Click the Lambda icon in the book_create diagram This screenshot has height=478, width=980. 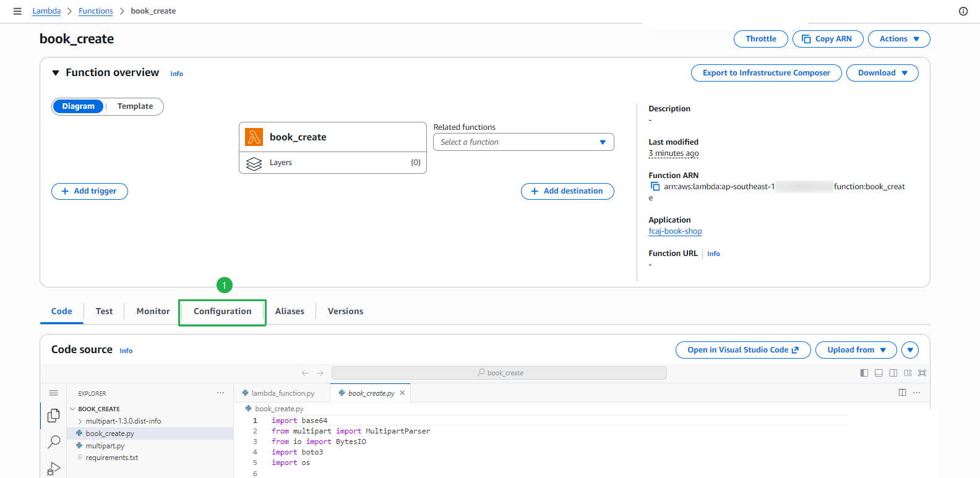254,137
